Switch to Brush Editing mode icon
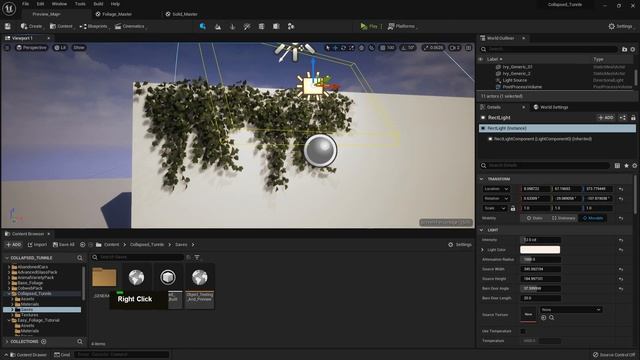 [291, 27]
